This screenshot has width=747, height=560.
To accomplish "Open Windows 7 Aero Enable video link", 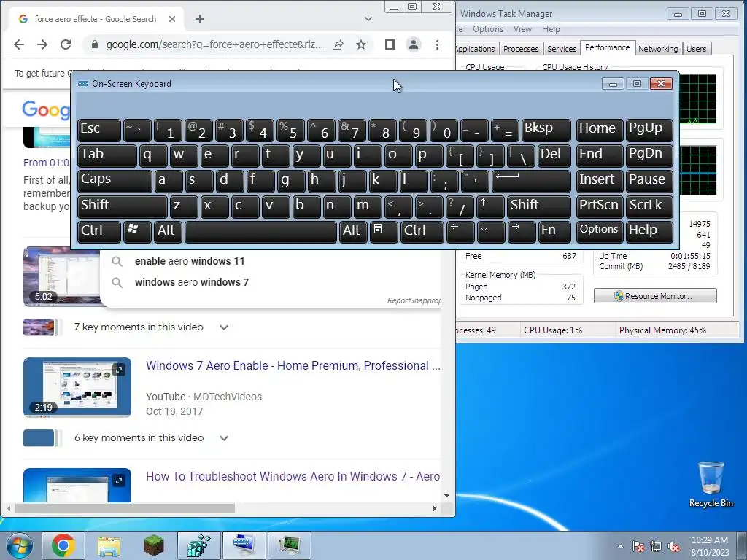I will coord(293,366).
